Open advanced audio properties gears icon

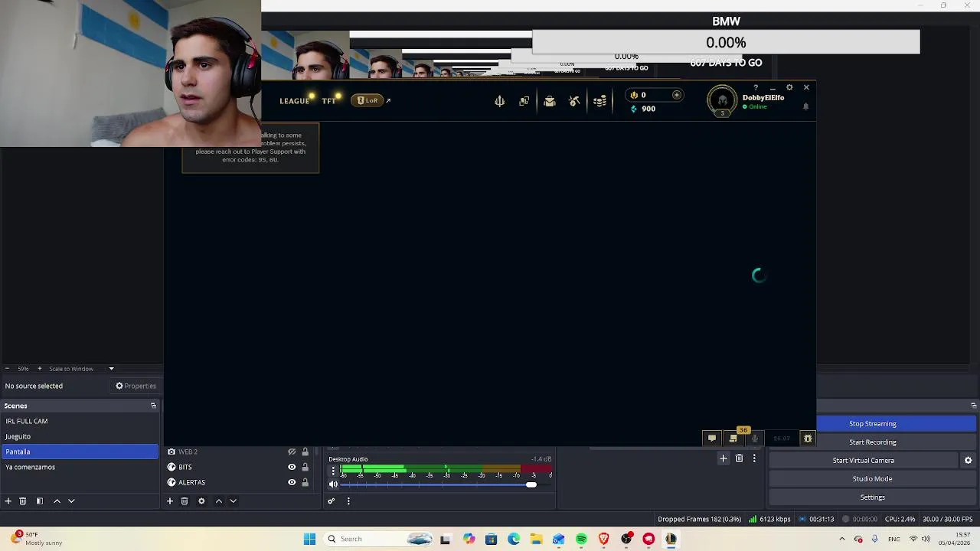pyautogui.click(x=331, y=501)
